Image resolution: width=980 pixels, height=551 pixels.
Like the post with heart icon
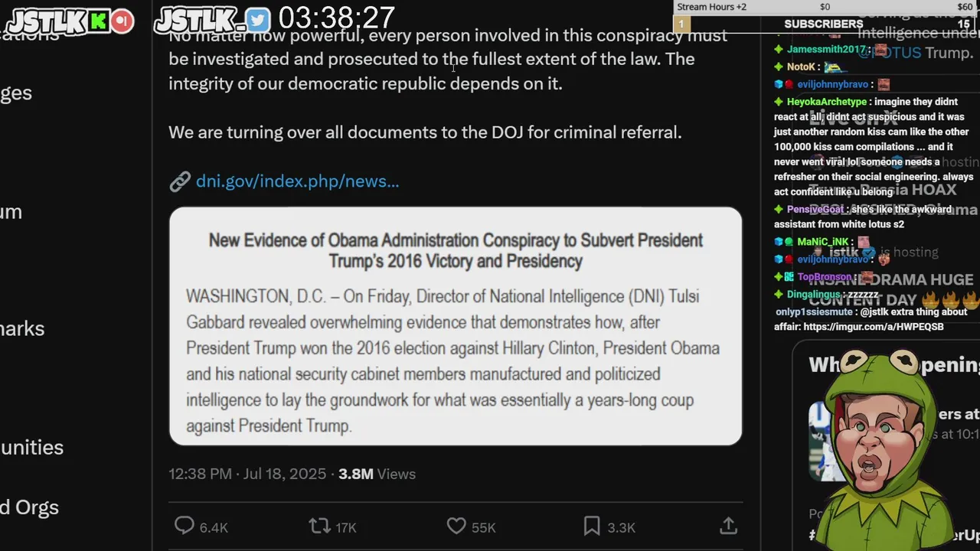tap(456, 526)
